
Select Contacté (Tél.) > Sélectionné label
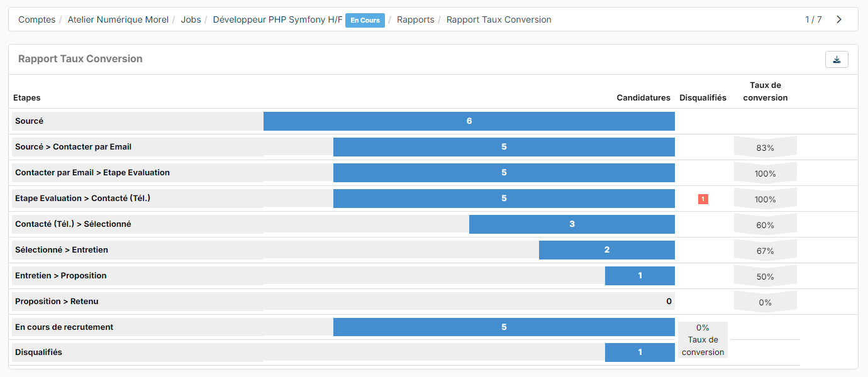pyautogui.click(x=73, y=224)
